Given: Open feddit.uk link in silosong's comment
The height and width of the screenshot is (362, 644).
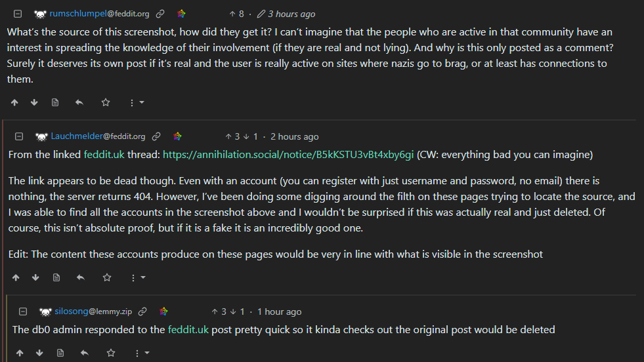Looking at the screenshot, I should (x=188, y=330).
